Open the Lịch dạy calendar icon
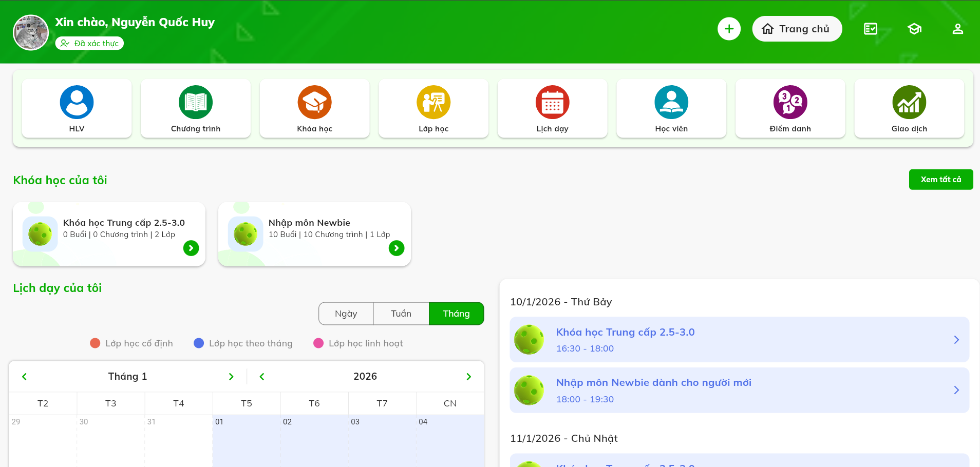980x467 pixels. click(552, 103)
